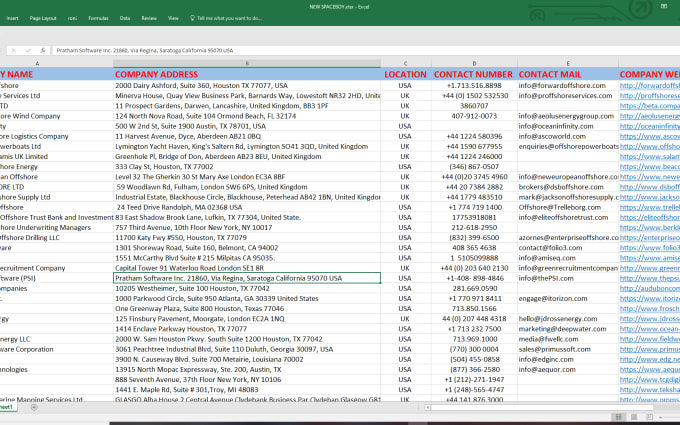The image size is (680, 425).
Task: Click the Enter checkmark formula bar icon
Action: pyautogui.click(x=28, y=50)
